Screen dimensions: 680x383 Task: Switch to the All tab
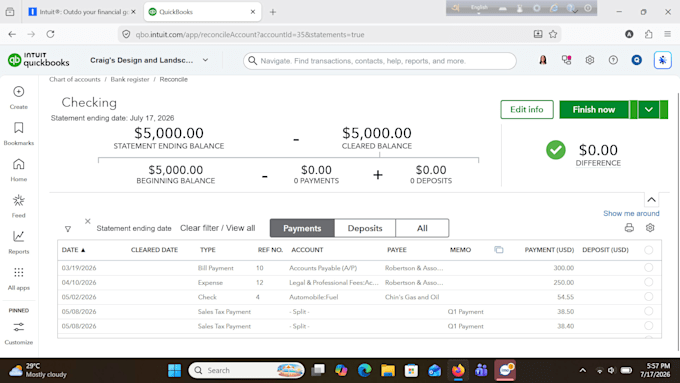[422, 228]
